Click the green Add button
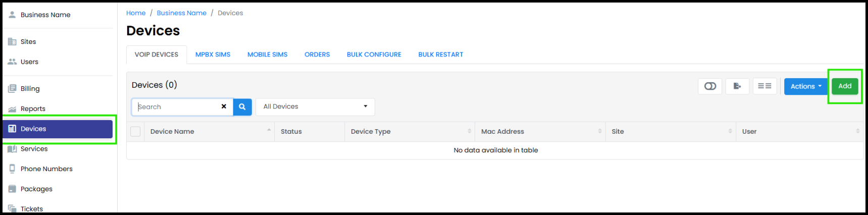This screenshot has height=215, width=868. tap(845, 86)
